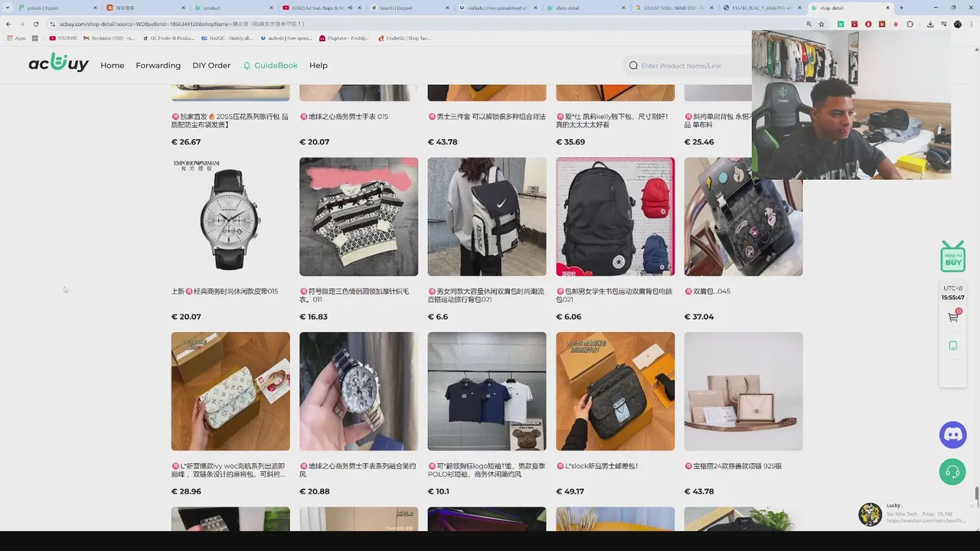Click the POLO shirt product title
This screenshot has height=551, width=980.
tap(487, 470)
